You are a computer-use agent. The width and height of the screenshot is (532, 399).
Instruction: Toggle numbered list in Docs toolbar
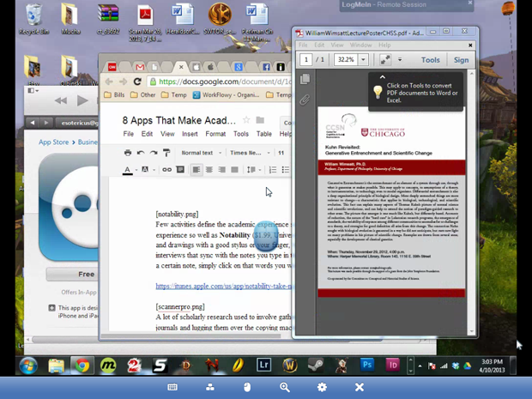pos(273,170)
